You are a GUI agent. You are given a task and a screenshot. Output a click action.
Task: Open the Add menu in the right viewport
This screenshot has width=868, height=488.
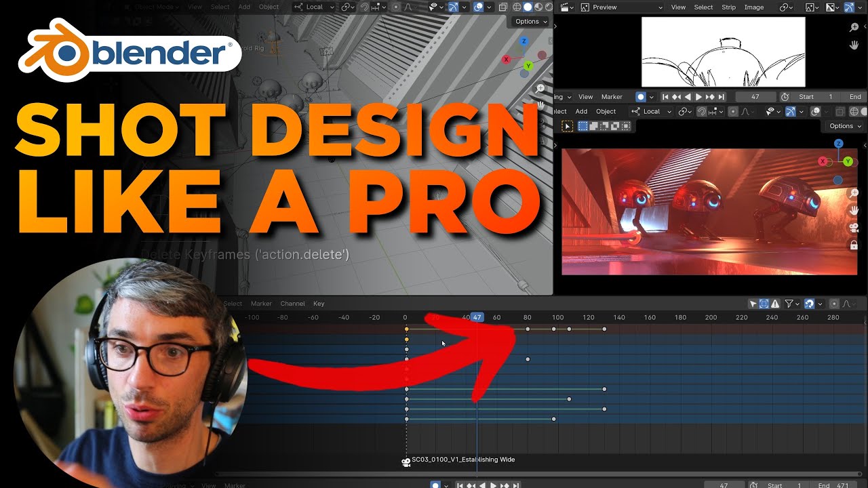581,111
